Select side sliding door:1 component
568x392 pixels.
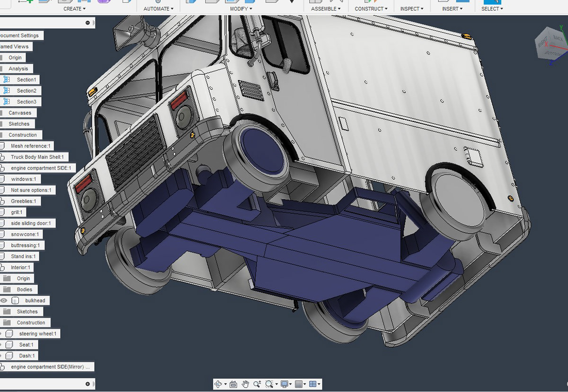(28, 223)
